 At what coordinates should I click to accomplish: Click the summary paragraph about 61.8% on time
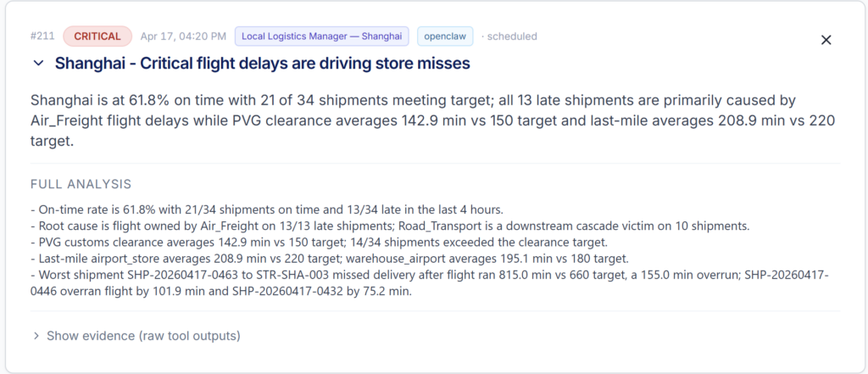point(433,120)
